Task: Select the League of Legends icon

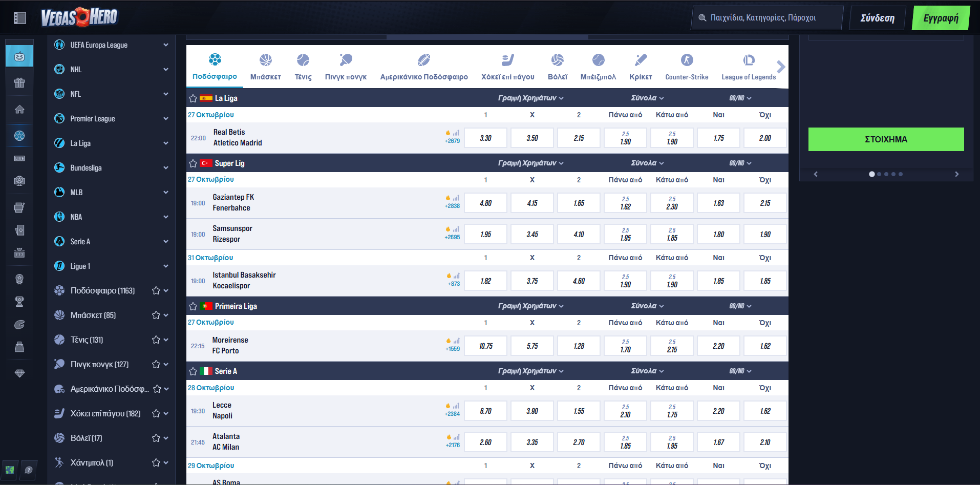Action: click(748, 60)
